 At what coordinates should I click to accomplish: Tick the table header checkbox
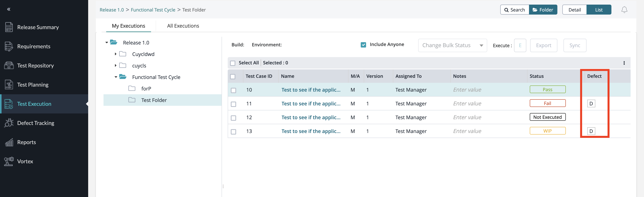pos(232,76)
